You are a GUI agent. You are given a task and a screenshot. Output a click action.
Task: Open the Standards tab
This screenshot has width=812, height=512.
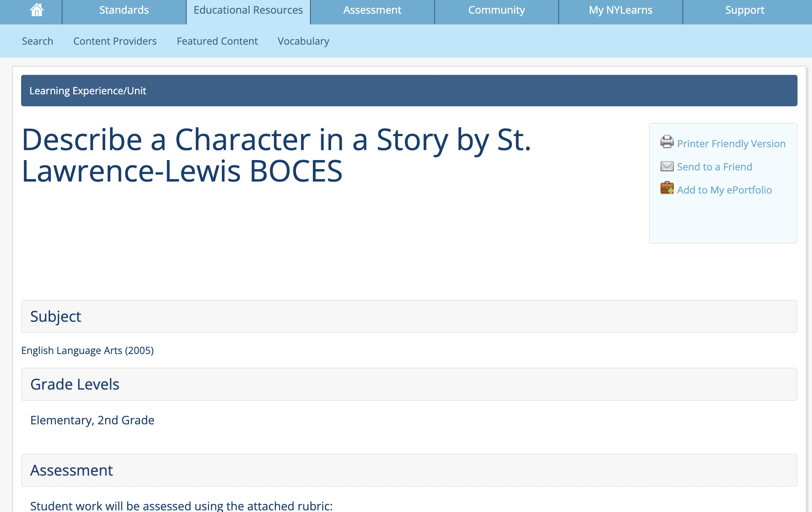(x=124, y=10)
